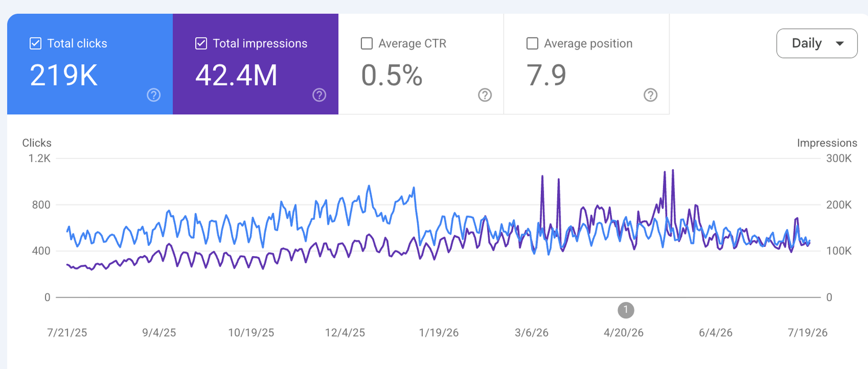Click the Clicks axis title
The width and height of the screenshot is (868, 369).
click(37, 143)
